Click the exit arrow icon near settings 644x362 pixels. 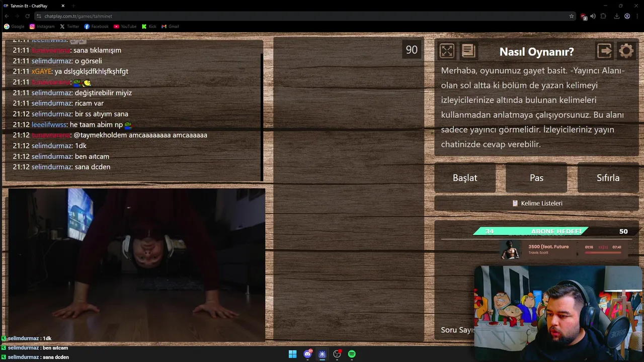[x=604, y=51]
